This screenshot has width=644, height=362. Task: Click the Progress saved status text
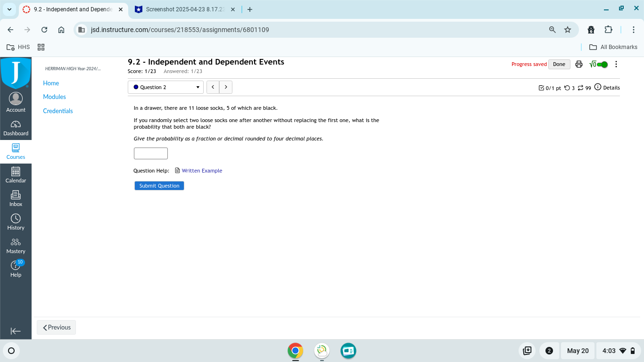click(529, 64)
